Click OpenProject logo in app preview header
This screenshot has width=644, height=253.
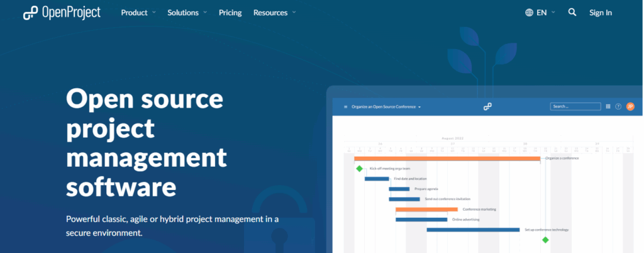(x=487, y=107)
